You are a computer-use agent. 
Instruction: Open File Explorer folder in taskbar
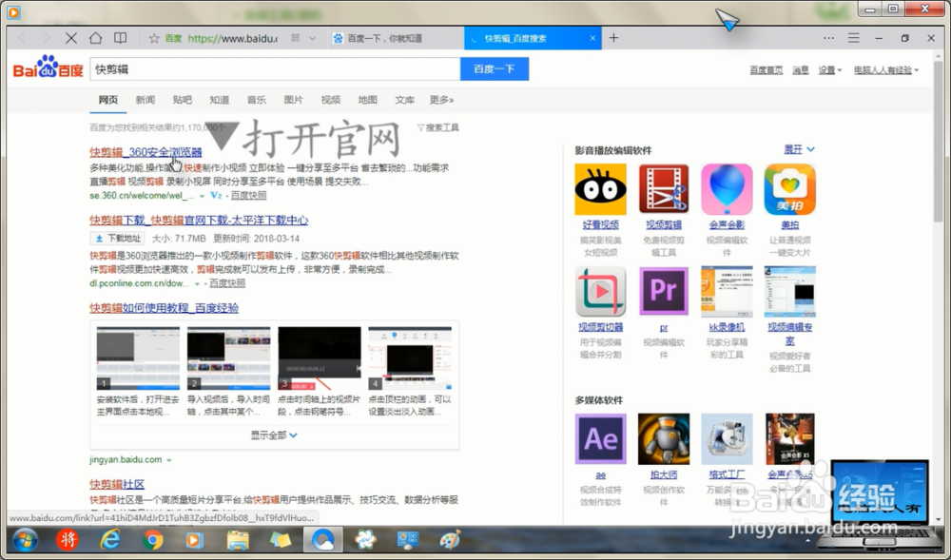[x=238, y=539]
